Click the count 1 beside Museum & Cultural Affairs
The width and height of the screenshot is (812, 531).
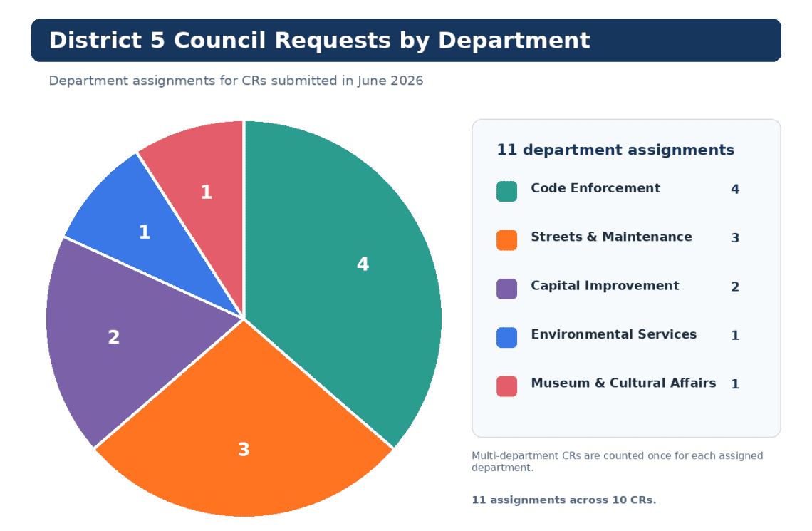click(x=735, y=384)
